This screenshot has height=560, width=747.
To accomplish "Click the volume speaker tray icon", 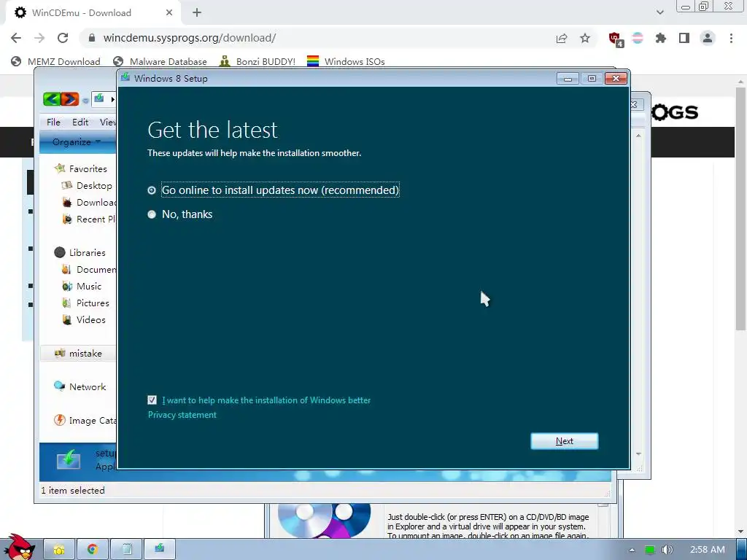I will 667,550.
